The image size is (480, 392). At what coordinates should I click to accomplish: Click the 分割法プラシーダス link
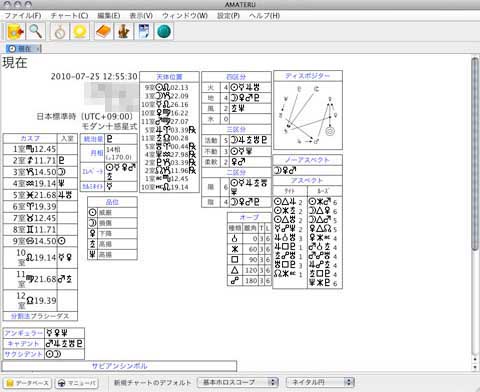(x=40, y=316)
